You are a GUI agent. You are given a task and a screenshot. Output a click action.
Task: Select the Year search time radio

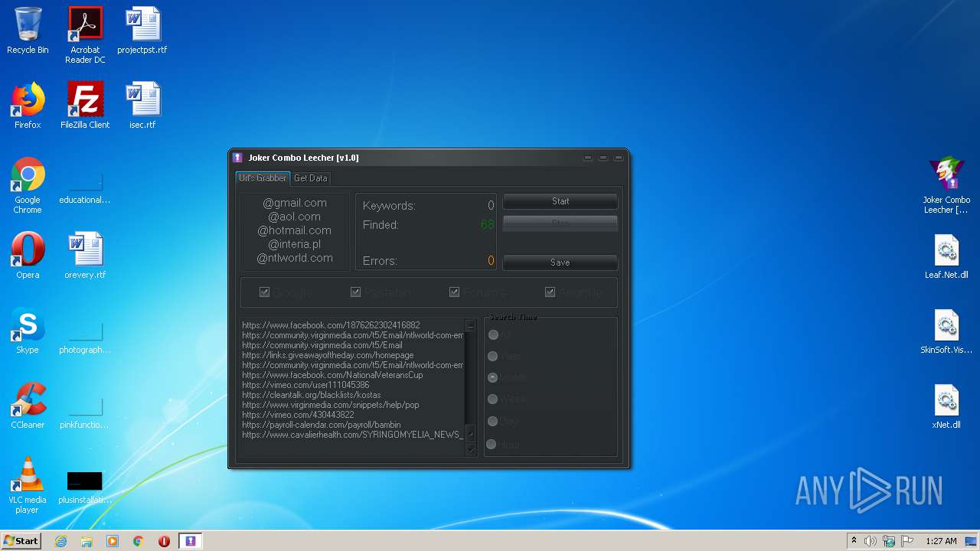click(x=493, y=356)
